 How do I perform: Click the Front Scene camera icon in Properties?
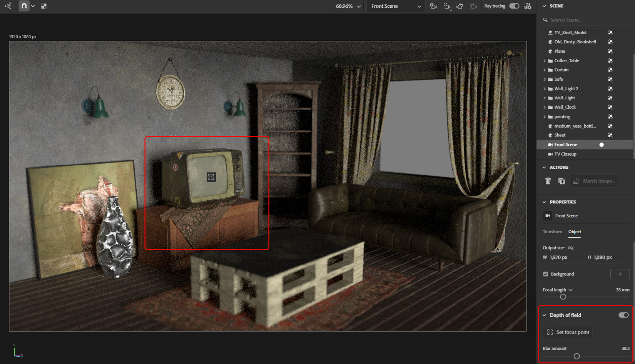click(x=547, y=216)
